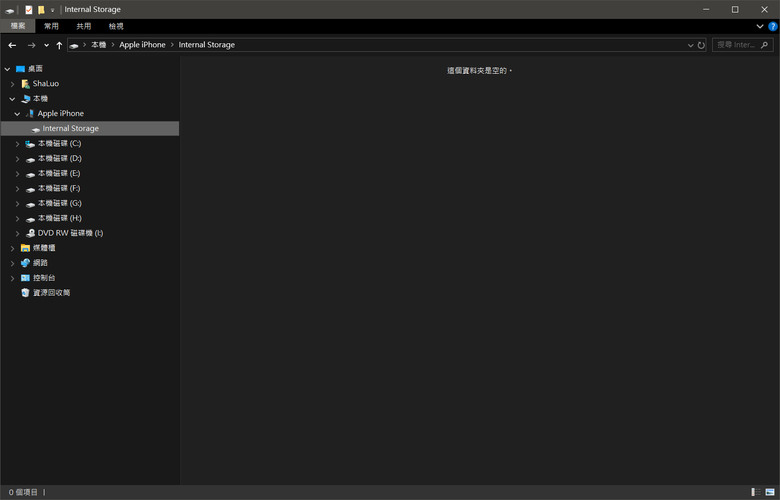Open the recent locations dropdown arrow
780x500 pixels.
pyautogui.click(x=46, y=45)
